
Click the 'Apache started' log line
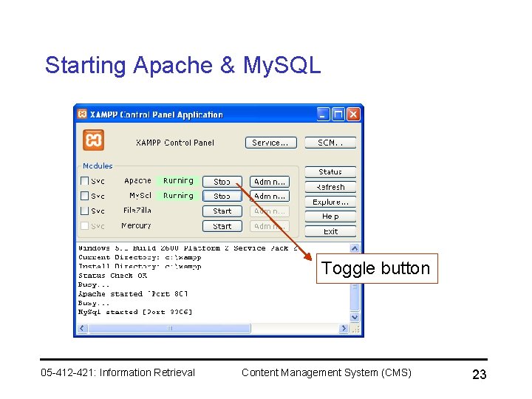(x=133, y=293)
